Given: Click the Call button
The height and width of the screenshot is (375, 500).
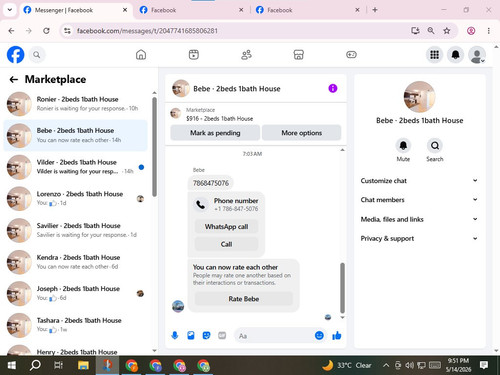Looking at the screenshot, I should (226, 244).
